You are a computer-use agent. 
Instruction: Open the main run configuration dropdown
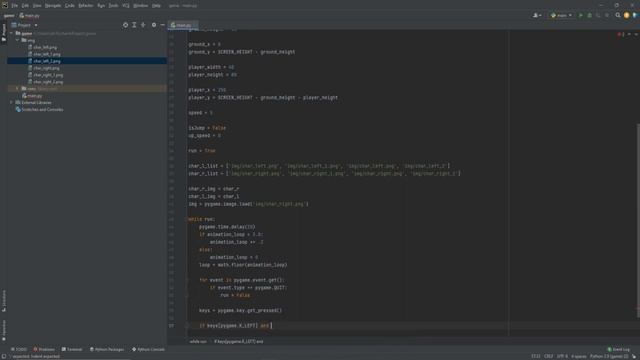(x=561, y=16)
